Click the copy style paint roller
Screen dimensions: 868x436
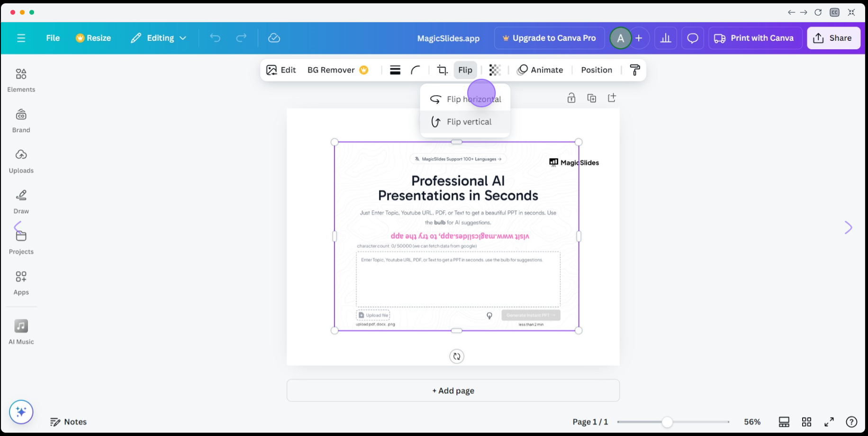(635, 70)
